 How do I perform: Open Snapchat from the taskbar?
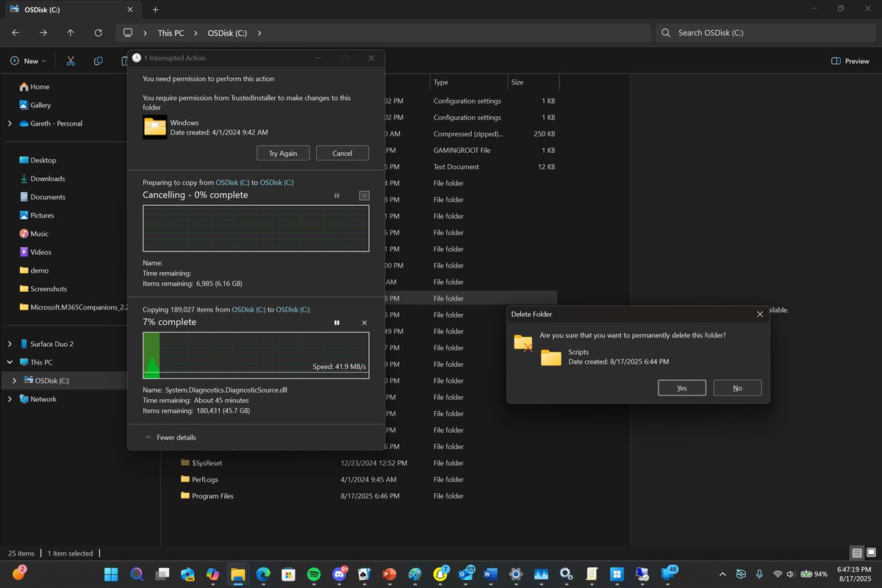pos(440,574)
